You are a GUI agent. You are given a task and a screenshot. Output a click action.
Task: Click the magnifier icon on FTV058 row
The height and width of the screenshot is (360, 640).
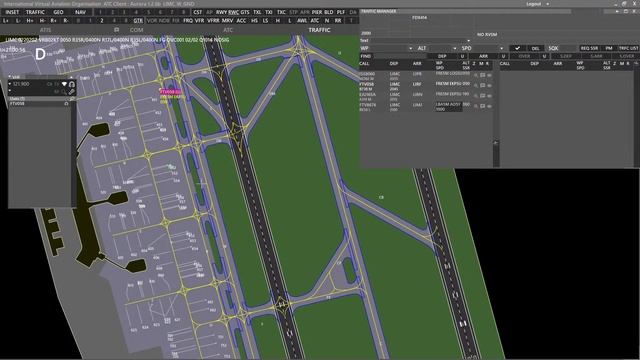tap(476, 86)
